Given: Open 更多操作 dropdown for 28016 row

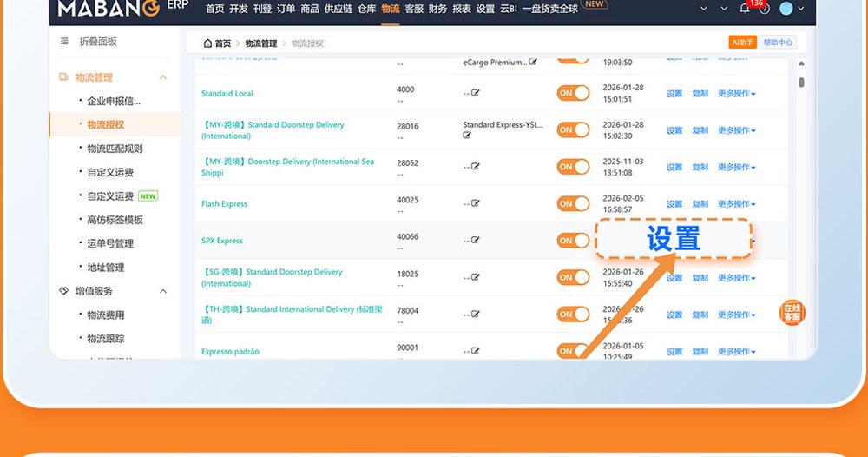Looking at the screenshot, I should (x=736, y=130).
